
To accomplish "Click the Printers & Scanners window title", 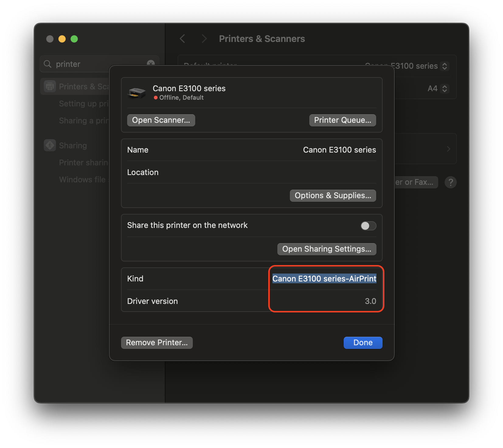I will pyautogui.click(x=262, y=39).
